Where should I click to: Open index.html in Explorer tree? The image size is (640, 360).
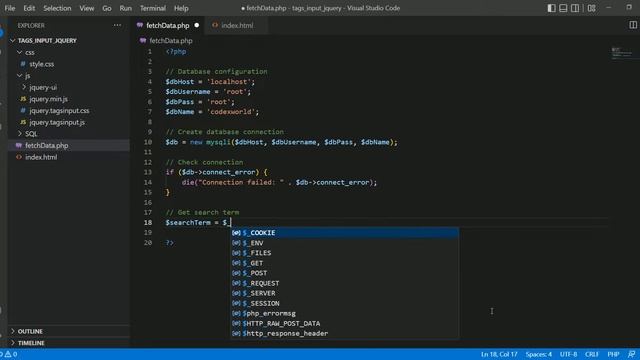pos(41,157)
